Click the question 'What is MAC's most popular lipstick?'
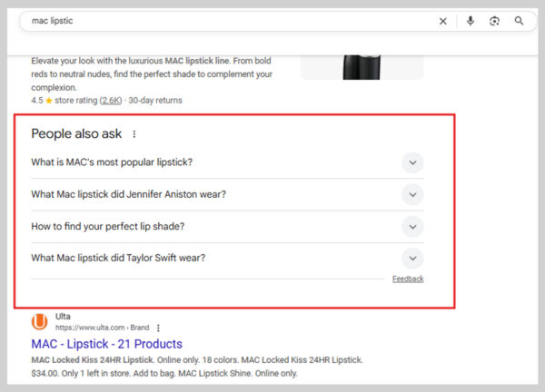 pos(112,162)
